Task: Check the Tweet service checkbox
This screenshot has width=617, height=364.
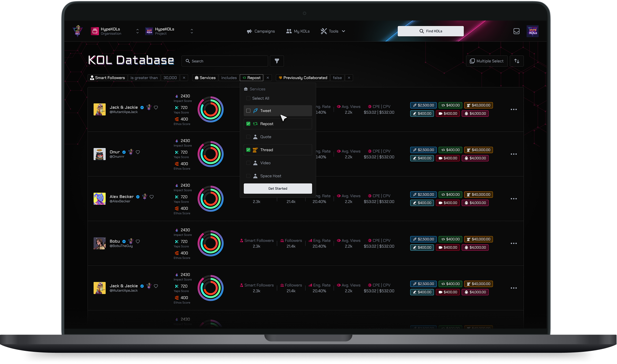Action: tap(248, 111)
